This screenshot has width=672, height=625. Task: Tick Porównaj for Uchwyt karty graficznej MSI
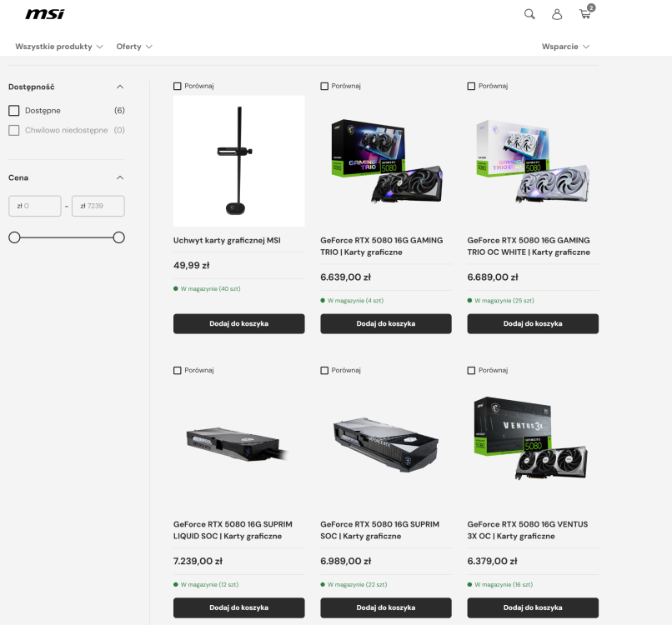(x=178, y=86)
